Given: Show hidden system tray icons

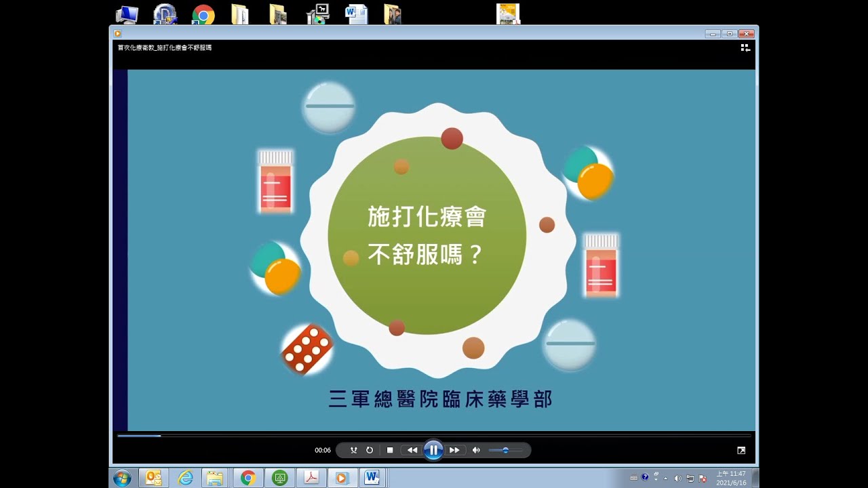Looking at the screenshot, I should coord(665,478).
